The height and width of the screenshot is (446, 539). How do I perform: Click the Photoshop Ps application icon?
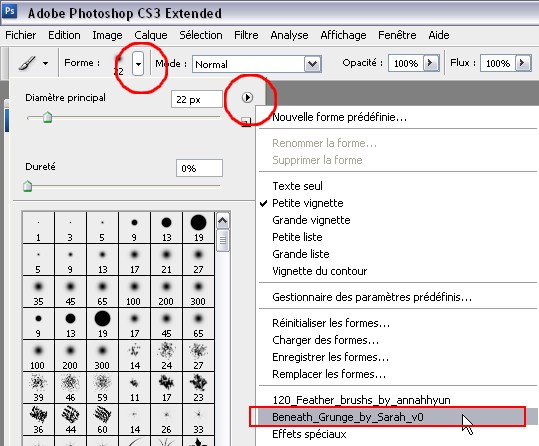[x=9, y=11]
